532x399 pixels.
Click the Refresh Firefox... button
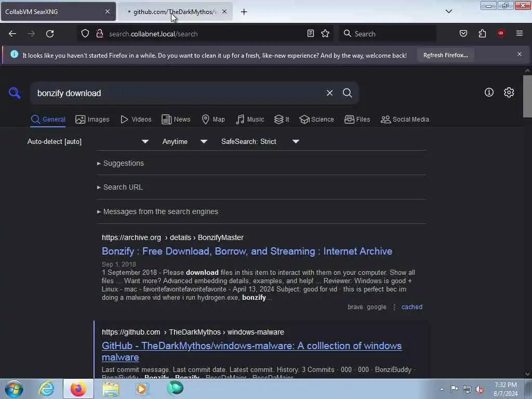coord(445,55)
